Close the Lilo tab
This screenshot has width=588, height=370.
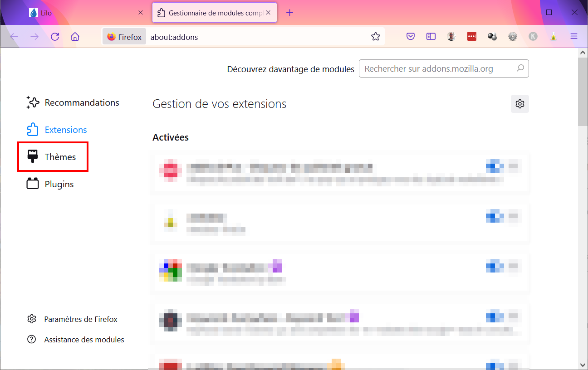141,13
